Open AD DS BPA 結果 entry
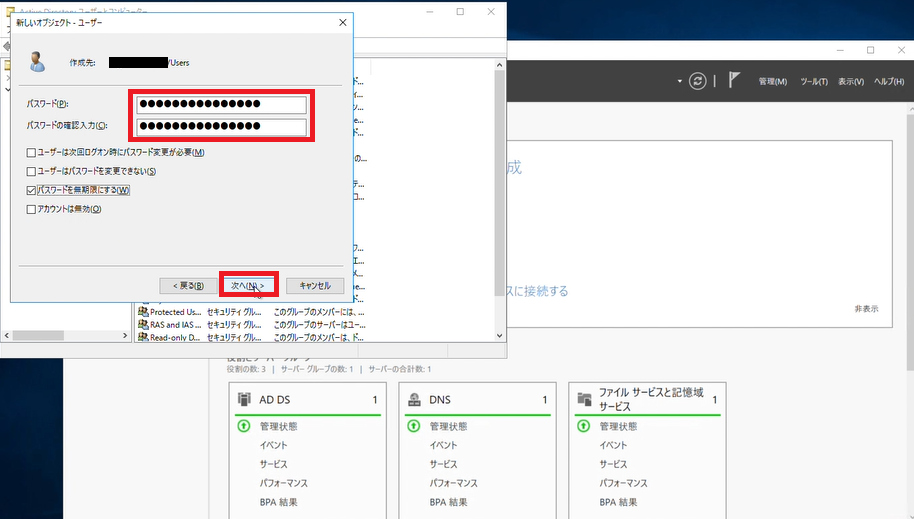The image size is (914, 519). [x=279, y=502]
